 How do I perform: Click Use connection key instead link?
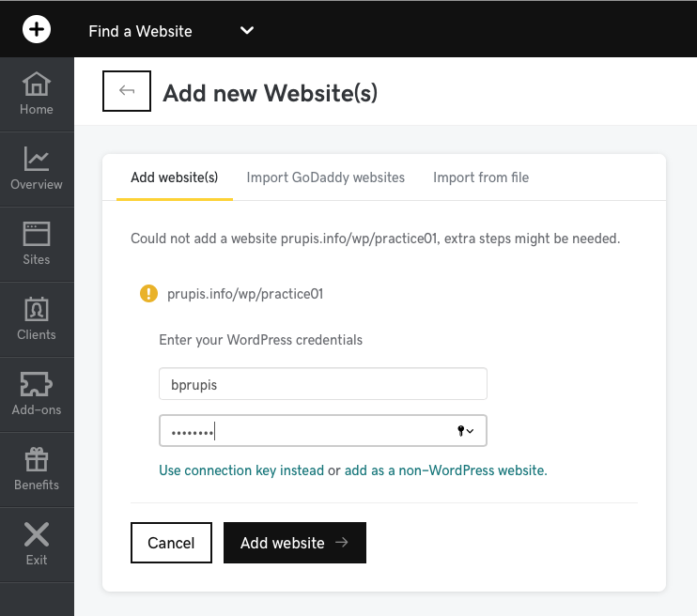pos(241,470)
